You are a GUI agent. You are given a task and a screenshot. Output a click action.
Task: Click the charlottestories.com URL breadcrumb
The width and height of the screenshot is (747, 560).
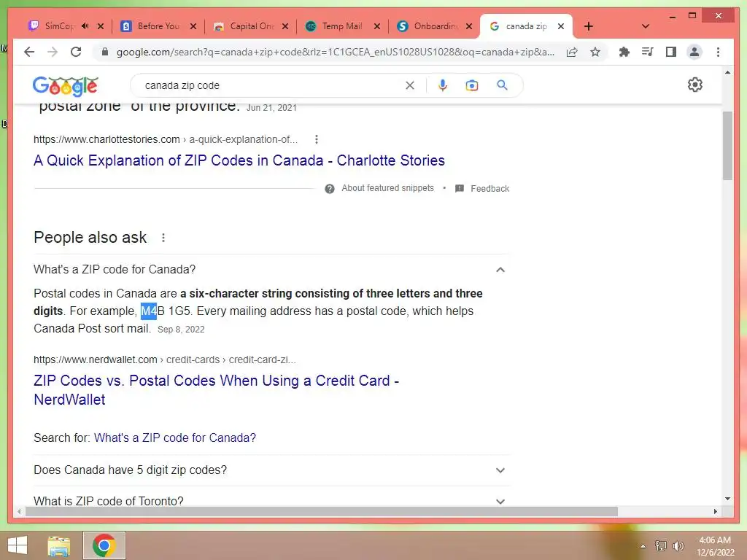tap(166, 139)
